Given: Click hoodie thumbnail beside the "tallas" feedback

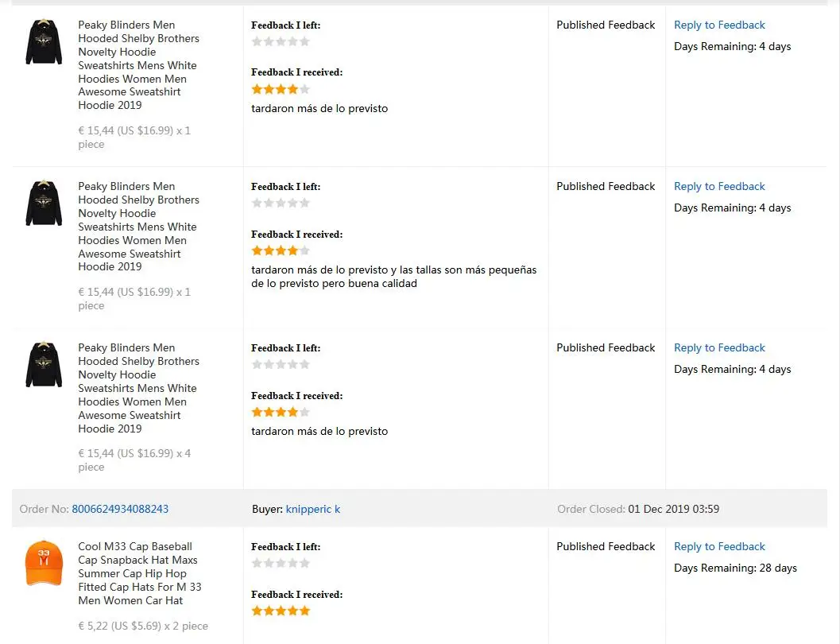Looking at the screenshot, I should point(44,204).
